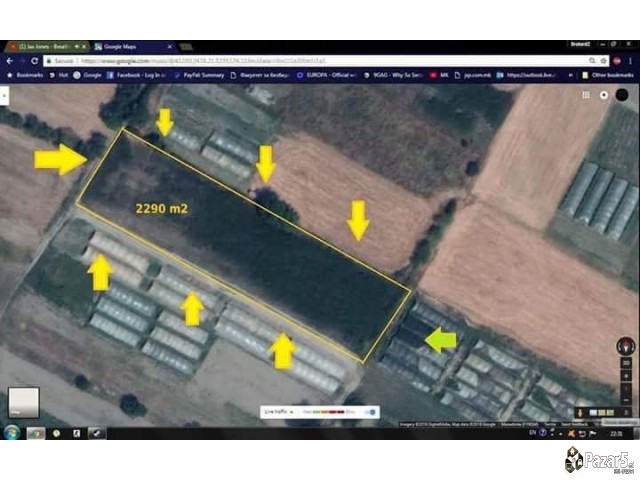Toggle the live traffic legend switch
This screenshot has width=640, height=480.
point(370,411)
